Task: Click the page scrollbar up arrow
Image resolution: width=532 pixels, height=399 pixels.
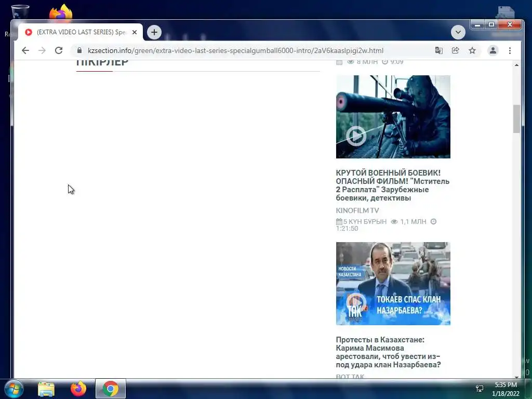Action: pyautogui.click(x=516, y=65)
